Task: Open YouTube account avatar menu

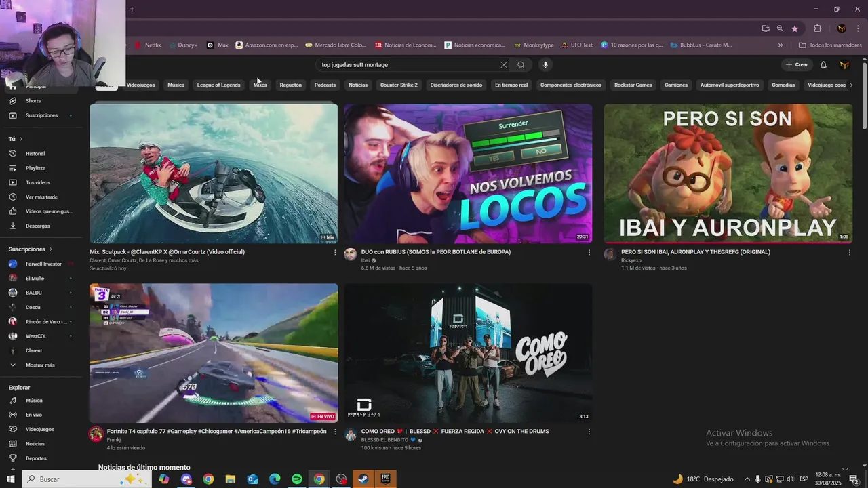Action: pos(844,65)
